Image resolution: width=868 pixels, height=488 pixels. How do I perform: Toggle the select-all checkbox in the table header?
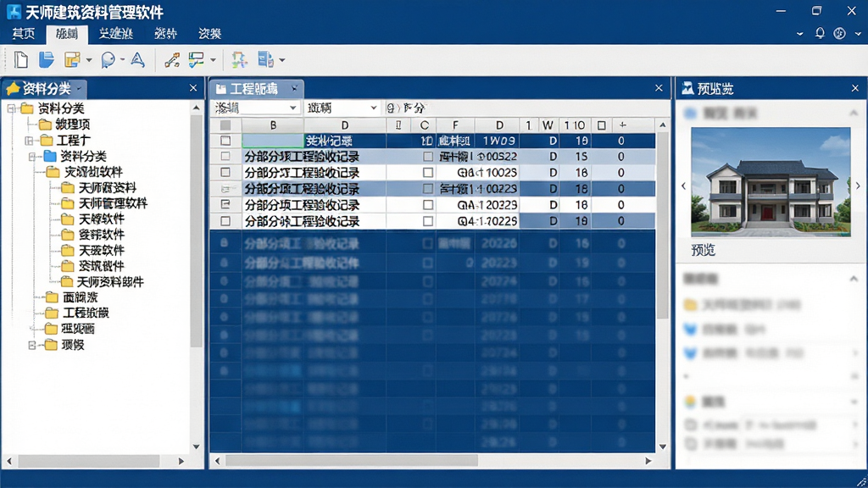tap(225, 125)
